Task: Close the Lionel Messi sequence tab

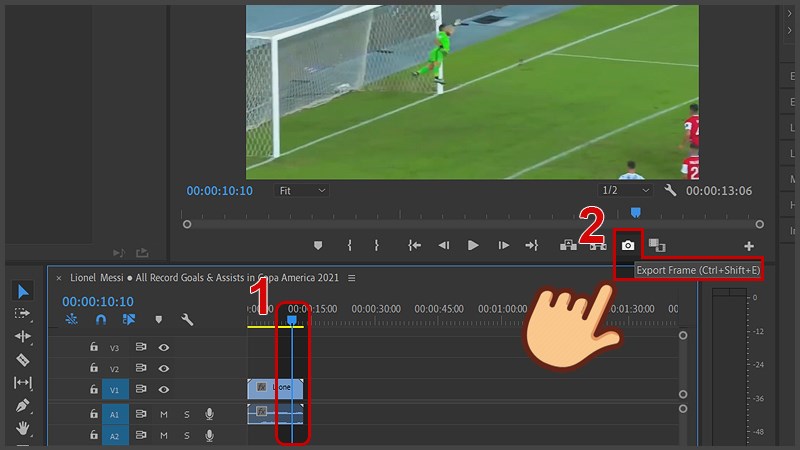Action: coord(59,278)
